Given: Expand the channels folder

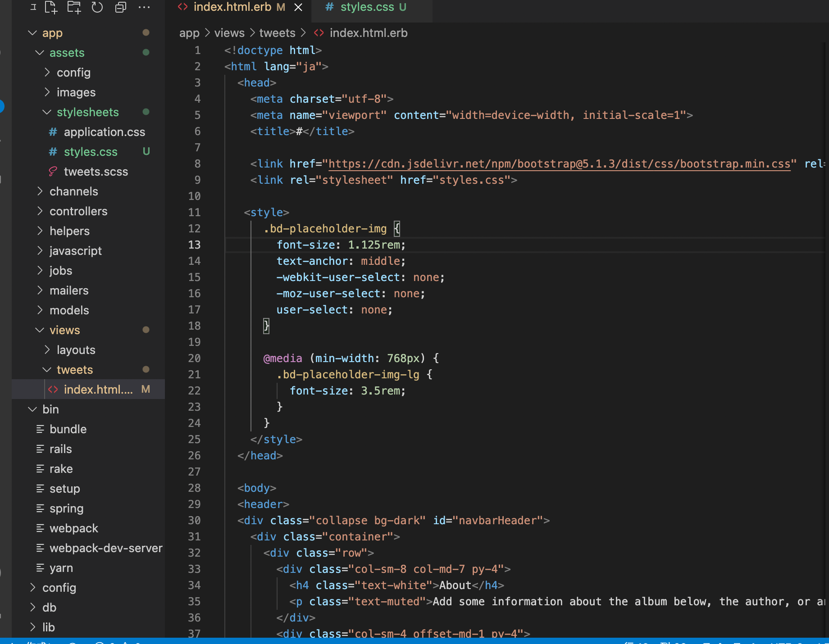Looking at the screenshot, I should coord(40,191).
